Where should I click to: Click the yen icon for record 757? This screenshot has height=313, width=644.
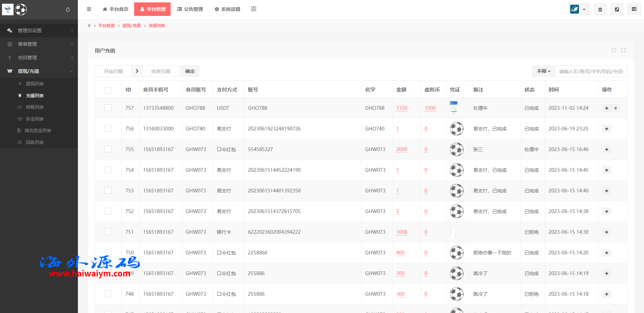pyautogui.click(x=616, y=108)
